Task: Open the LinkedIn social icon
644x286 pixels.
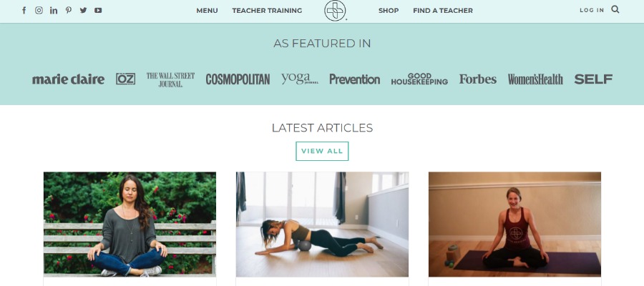Action: point(54,10)
